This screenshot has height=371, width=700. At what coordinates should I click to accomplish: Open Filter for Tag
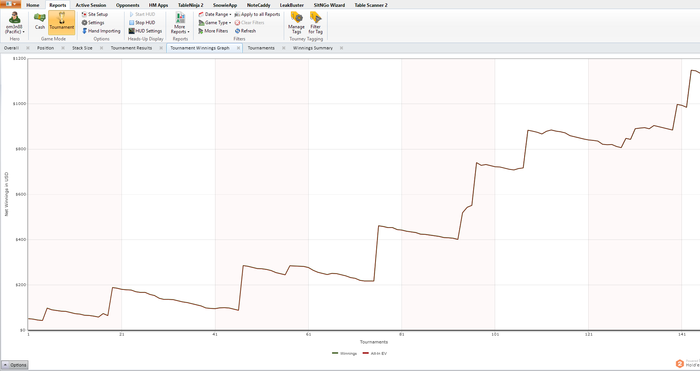(316, 23)
